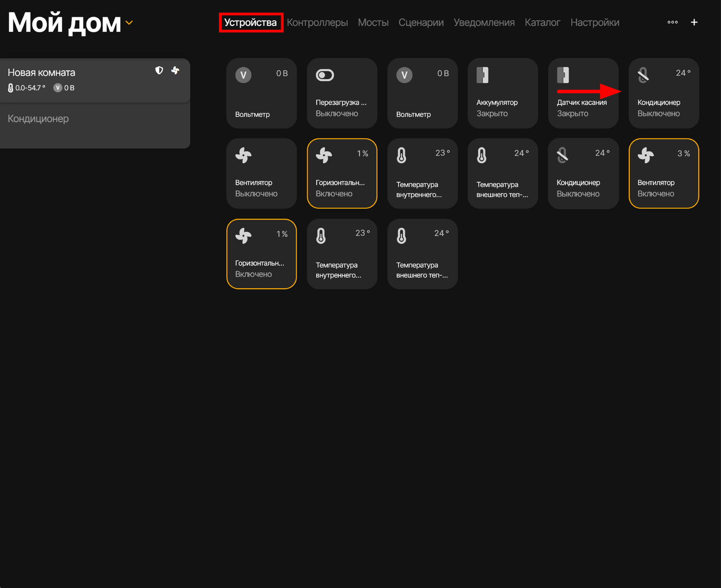
Task: Click the fan icon in Новая комната card
Action: click(175, 71)
